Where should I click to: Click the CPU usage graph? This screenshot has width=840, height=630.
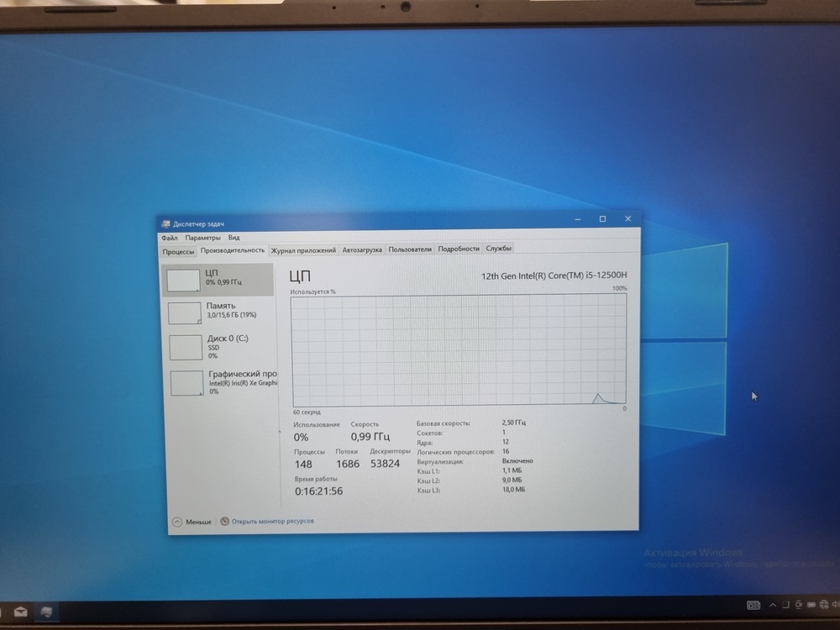click(459, 350)
